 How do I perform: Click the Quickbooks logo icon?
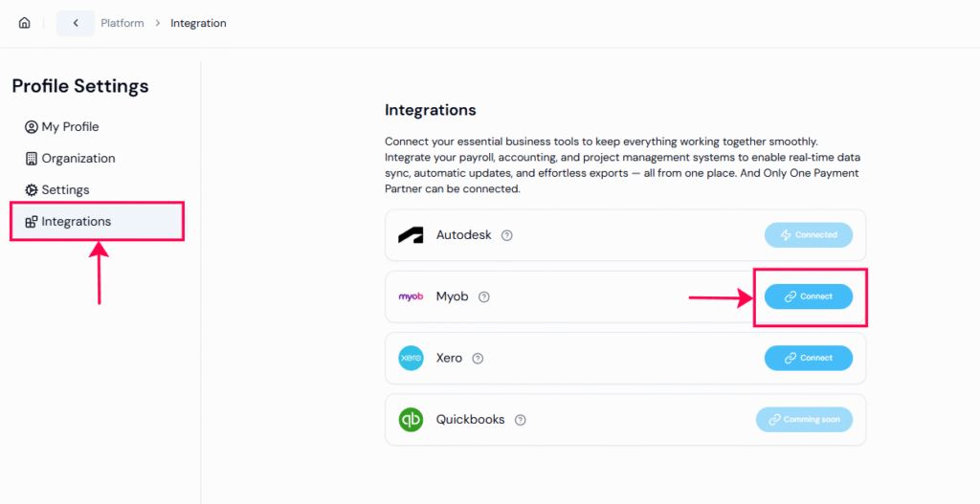411,420
